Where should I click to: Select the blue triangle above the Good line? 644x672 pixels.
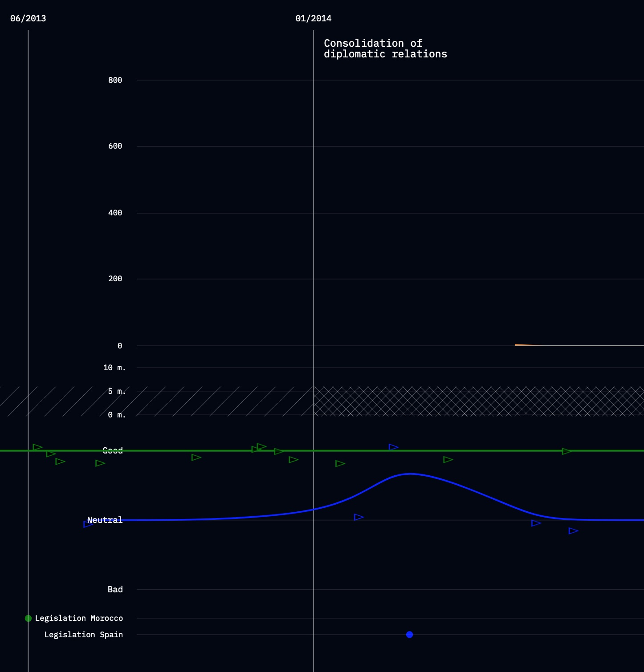click(x=393, y=447)
